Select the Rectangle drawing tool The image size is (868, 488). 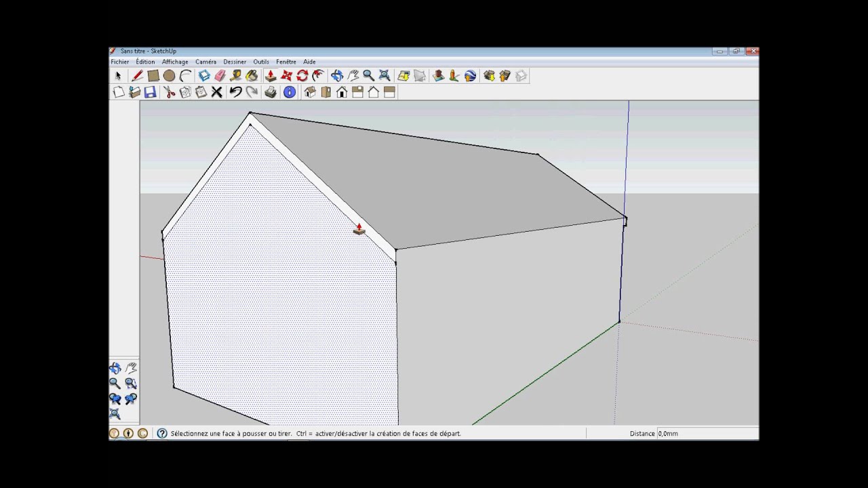[153, 76]
